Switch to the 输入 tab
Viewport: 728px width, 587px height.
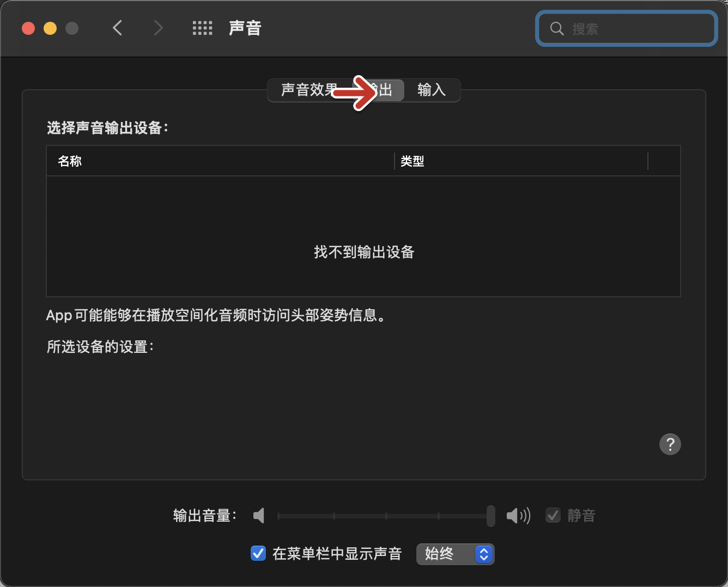[x=432, y=90]
